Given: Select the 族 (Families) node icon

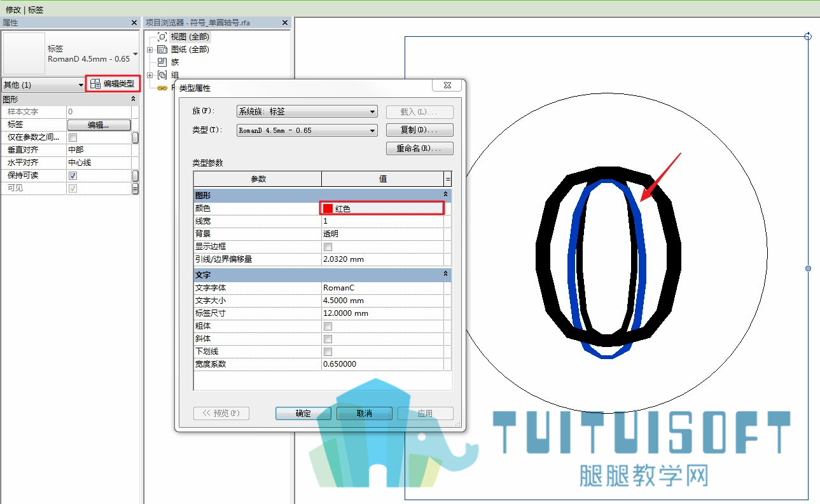Looking at the screenshot, I should click(x=162, y=62).
